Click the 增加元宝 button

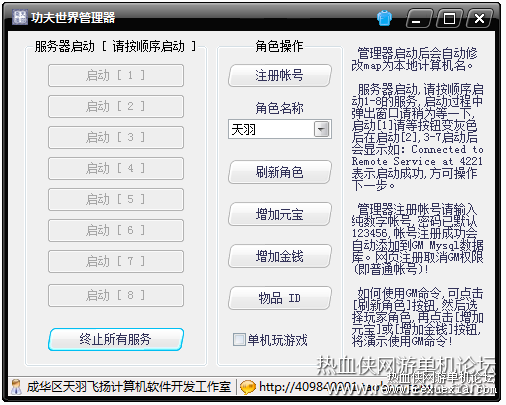(280, 214)
